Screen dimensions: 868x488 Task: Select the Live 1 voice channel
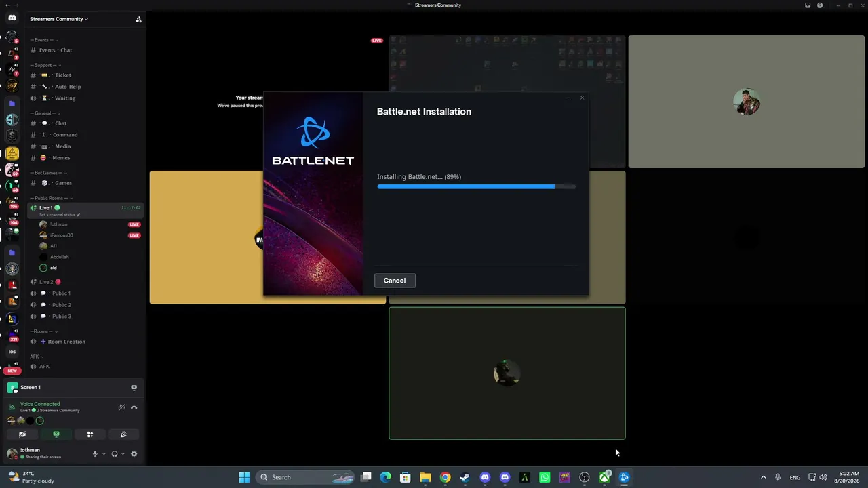click(x=85, y=210)
